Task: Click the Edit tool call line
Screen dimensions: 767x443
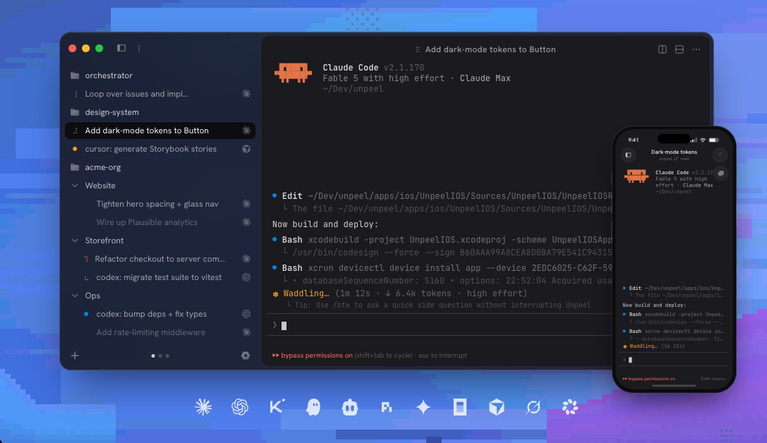Action: [442, 196]
